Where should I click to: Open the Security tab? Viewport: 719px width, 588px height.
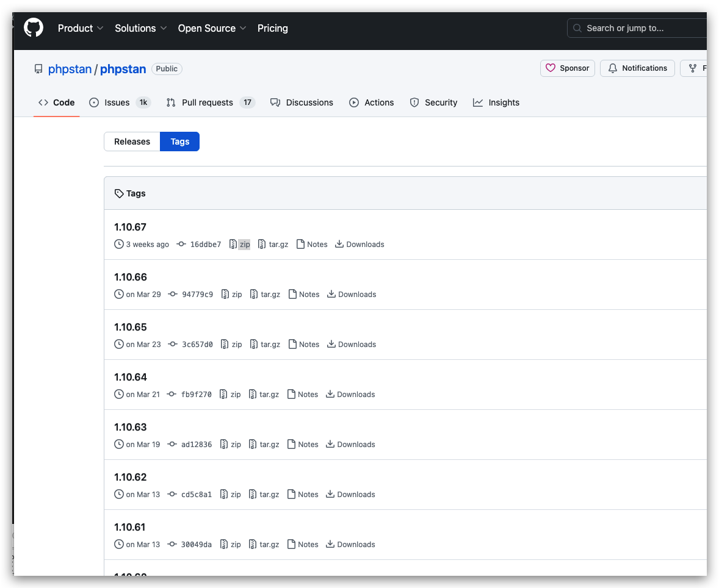click(x=433, y=102)
